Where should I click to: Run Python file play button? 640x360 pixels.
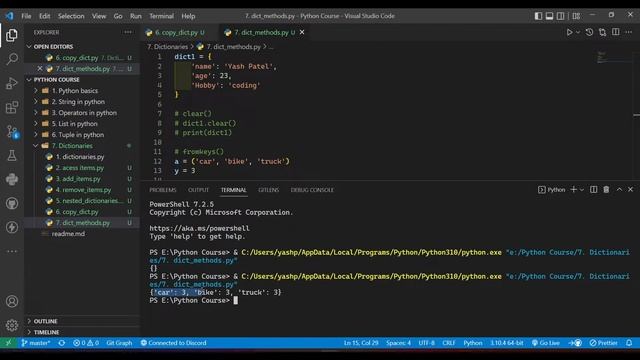tap(569, 32)
